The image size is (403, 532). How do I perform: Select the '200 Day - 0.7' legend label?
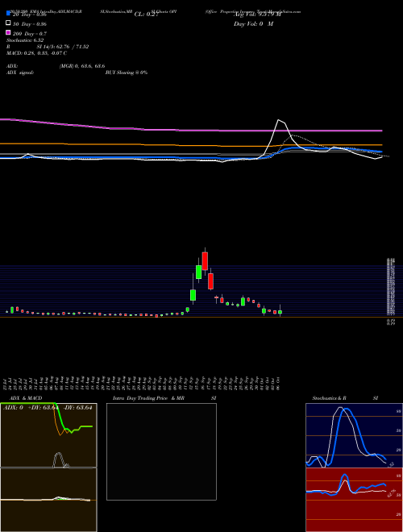[x=30, y=34]
